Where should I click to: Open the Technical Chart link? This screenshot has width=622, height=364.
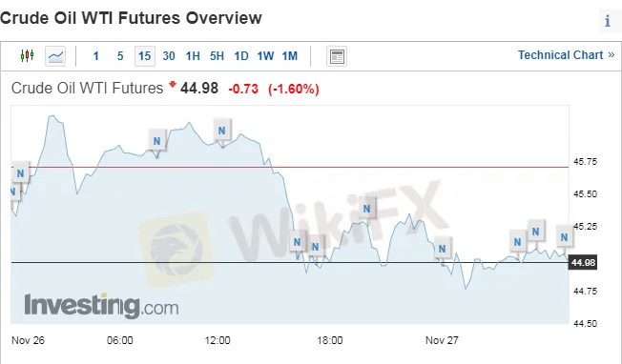pos(566,54)
